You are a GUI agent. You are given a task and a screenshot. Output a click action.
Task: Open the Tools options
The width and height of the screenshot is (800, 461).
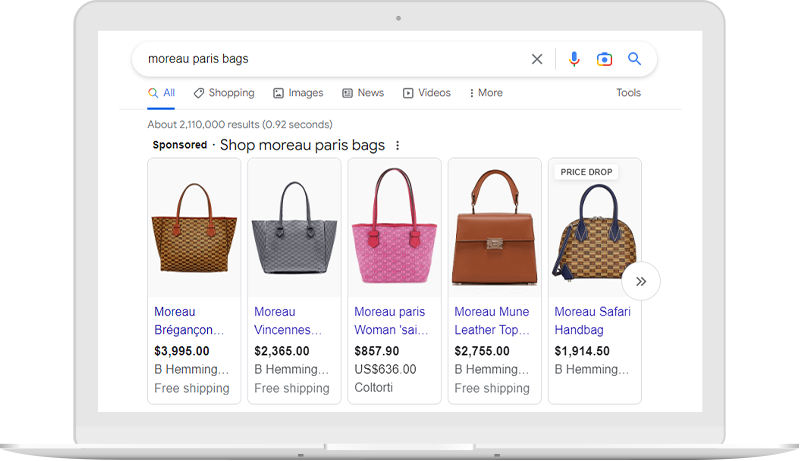(628, 93)
